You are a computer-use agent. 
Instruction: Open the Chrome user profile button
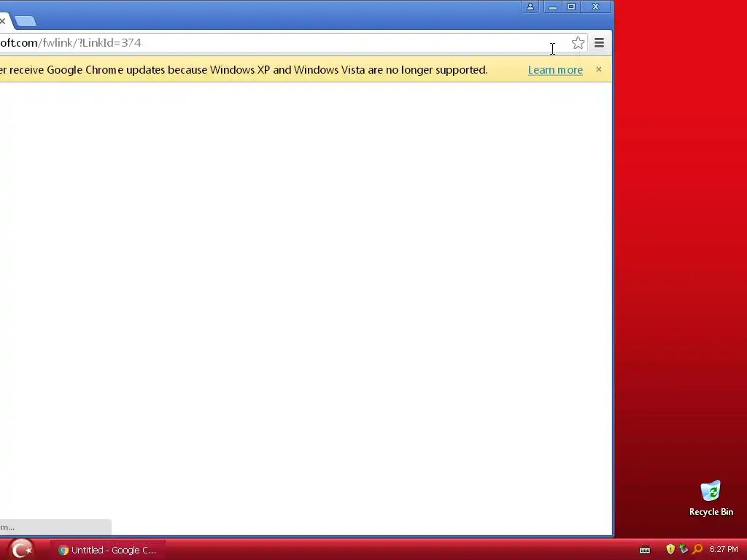tap(530, 7)
